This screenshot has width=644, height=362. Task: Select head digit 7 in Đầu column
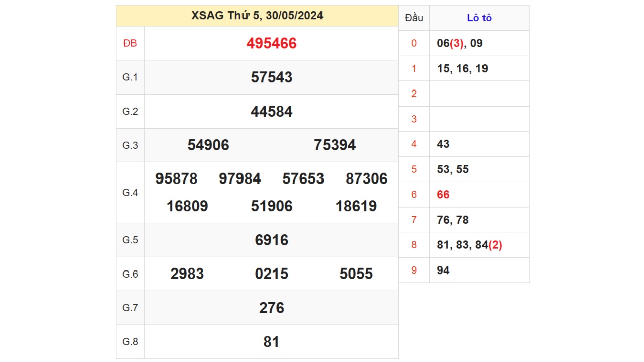point(414,220)
